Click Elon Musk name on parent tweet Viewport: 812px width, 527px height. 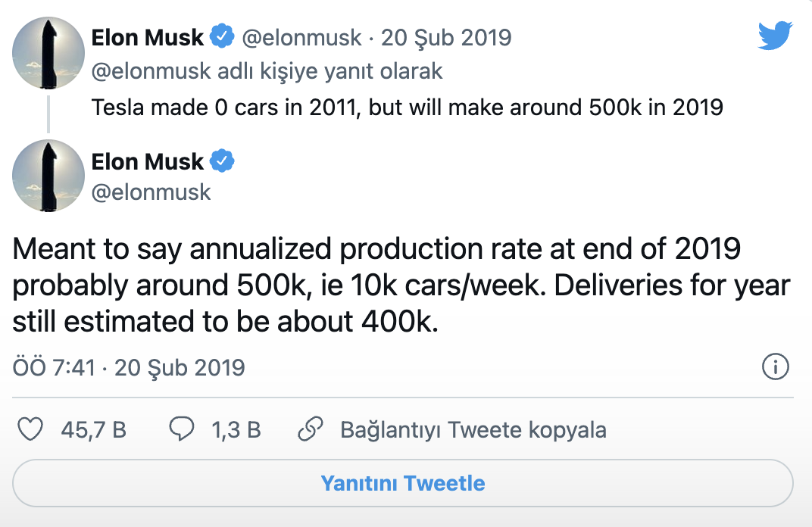pos(148,36)
